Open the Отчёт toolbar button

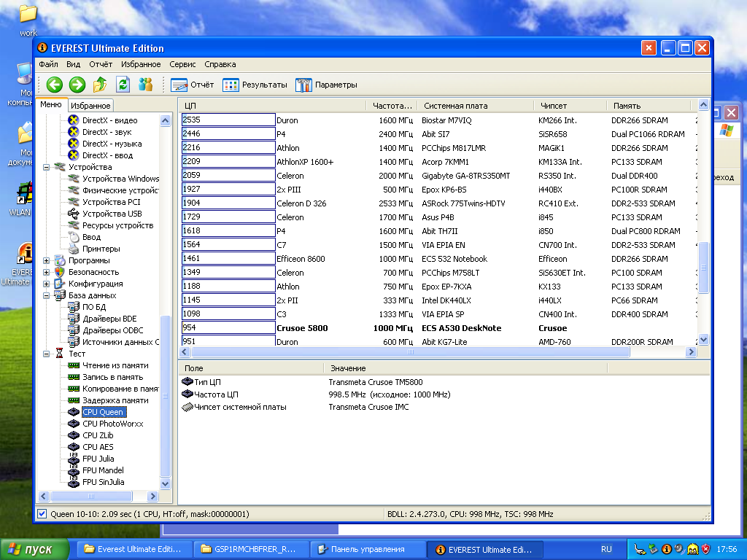point(193,85)
